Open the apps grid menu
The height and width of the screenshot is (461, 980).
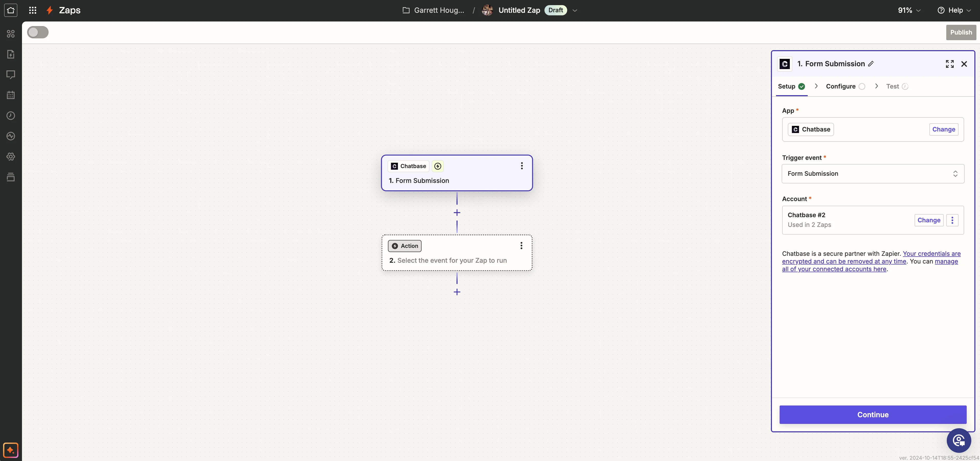[33, 10]
